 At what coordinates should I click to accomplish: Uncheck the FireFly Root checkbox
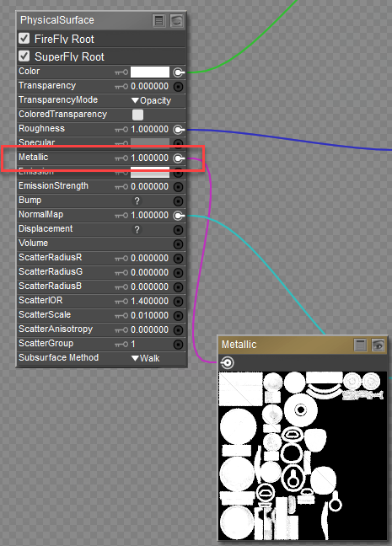tap(24, 38)
